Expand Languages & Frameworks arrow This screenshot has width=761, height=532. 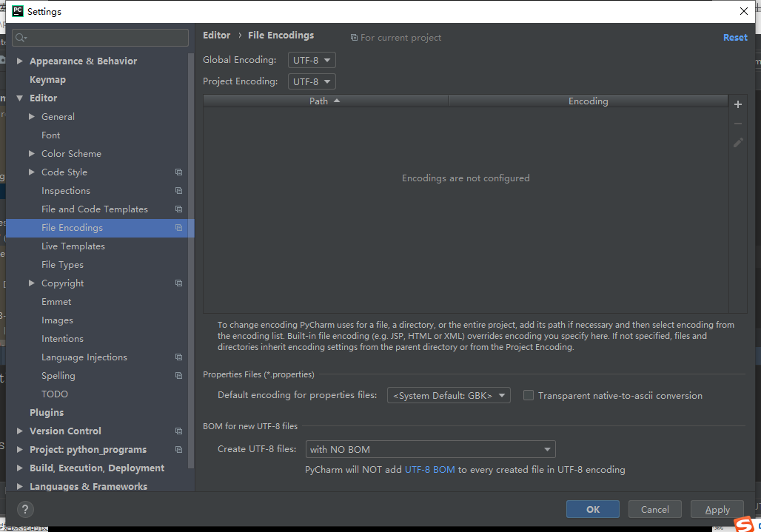pyautogui.click(x=19, y=486)
